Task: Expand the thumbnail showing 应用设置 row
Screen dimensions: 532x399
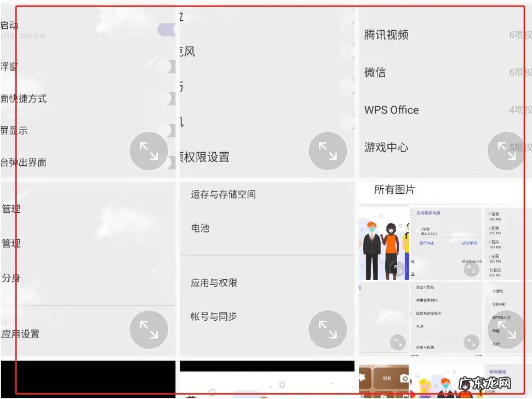Action: (148, 329)
